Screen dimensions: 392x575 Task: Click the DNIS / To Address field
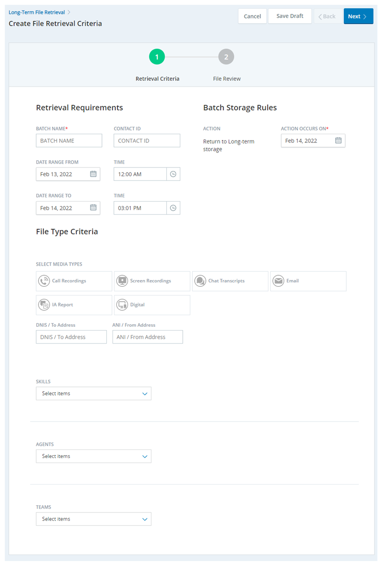click(x=71, y=337)
